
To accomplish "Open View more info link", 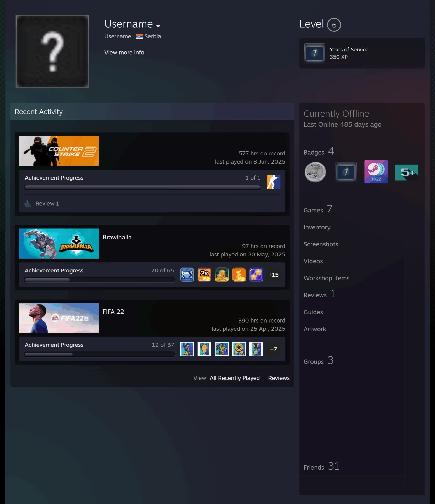I will point(124,52).
